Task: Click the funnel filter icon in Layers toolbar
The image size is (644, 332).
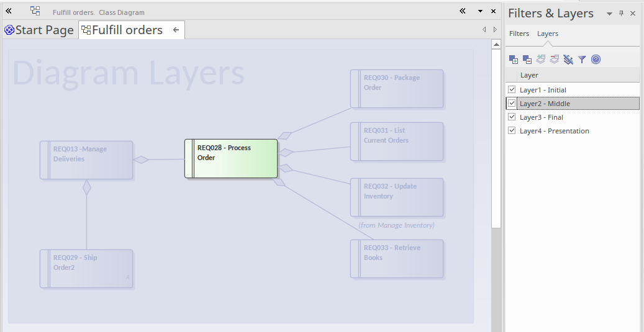Action: (x=582, y=60)
